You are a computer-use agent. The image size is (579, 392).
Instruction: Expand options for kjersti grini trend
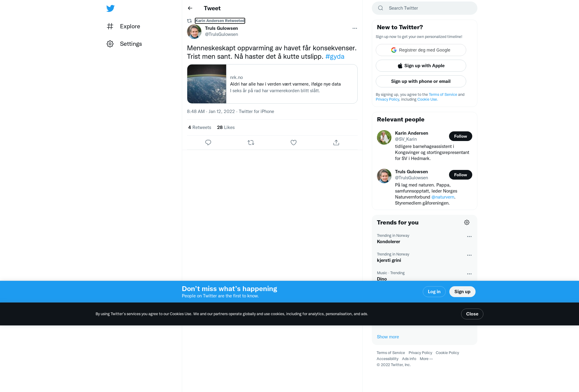pyautogui.click(x=469, y=255)
